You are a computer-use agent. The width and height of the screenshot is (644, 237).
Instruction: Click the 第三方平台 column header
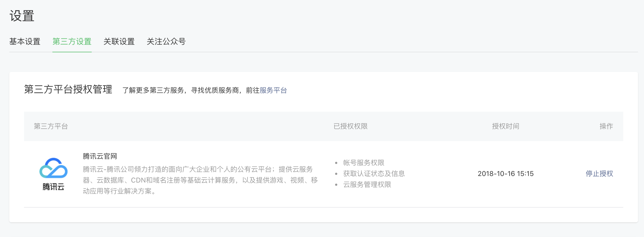point(51,126)
